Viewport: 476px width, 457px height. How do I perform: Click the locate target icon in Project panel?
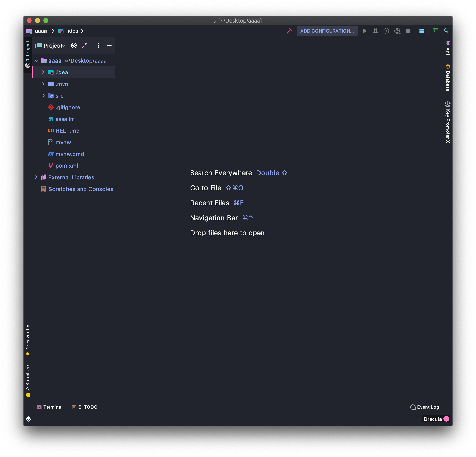pos(74,45)
